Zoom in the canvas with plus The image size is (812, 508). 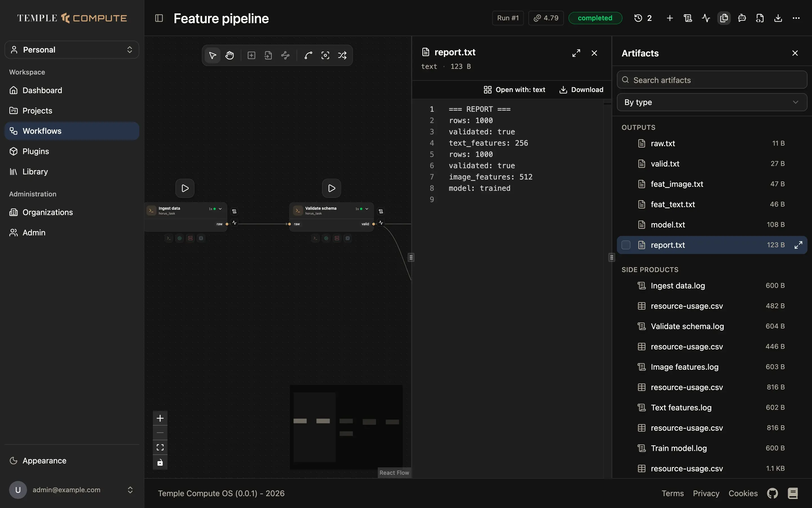(160, 418)
